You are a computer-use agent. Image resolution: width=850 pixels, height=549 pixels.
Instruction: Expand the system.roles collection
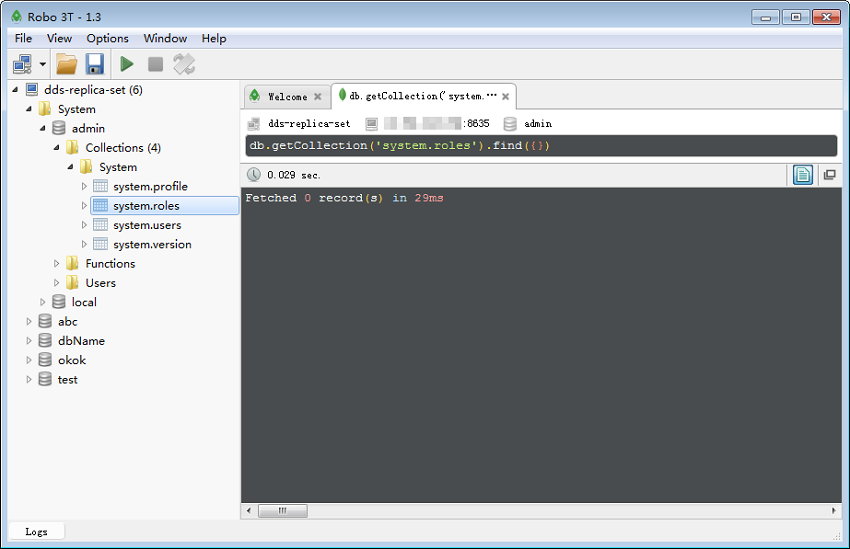(84, 206)
